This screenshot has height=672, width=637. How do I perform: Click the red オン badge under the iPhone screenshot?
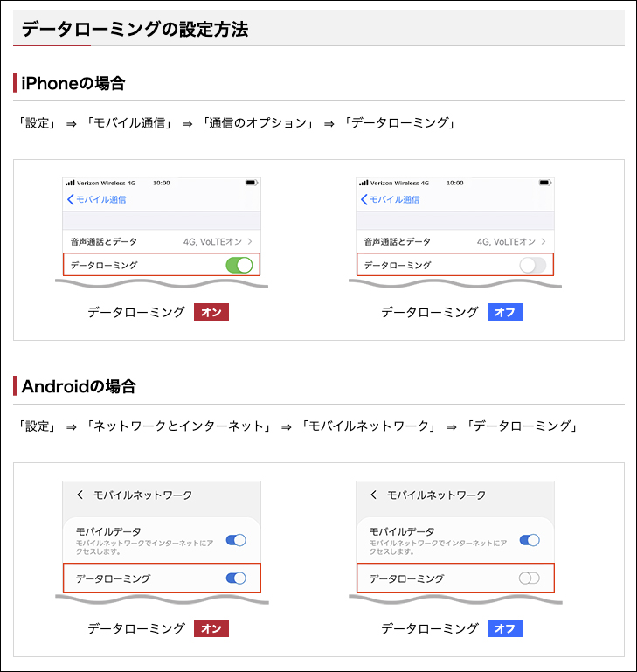[211, 312]
